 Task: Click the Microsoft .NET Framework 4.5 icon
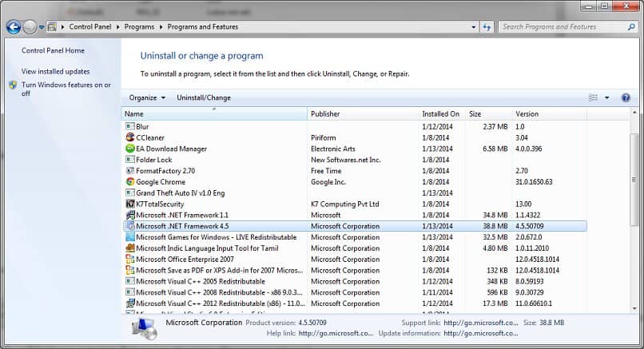pos(130,226)
